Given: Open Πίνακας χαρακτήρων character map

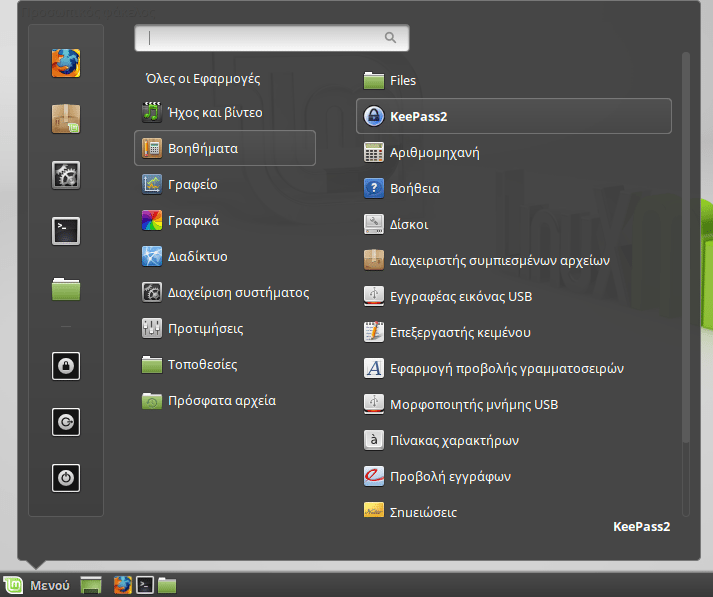Looking at the screenshot, I should coord(440,440).
